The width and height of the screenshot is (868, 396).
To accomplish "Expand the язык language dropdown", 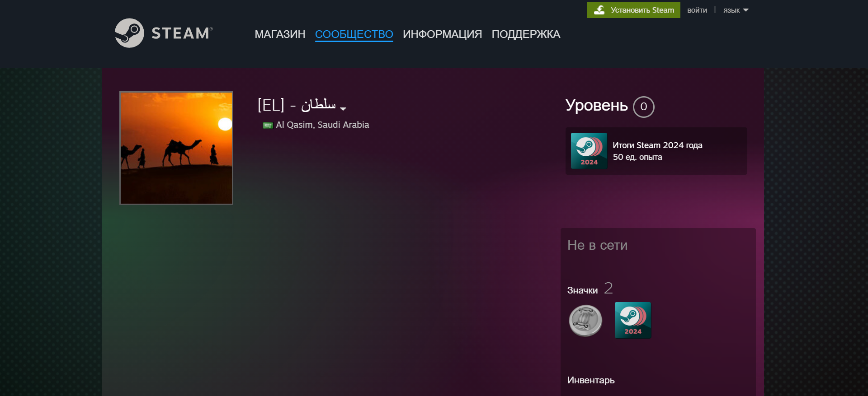I will (736, 10).
